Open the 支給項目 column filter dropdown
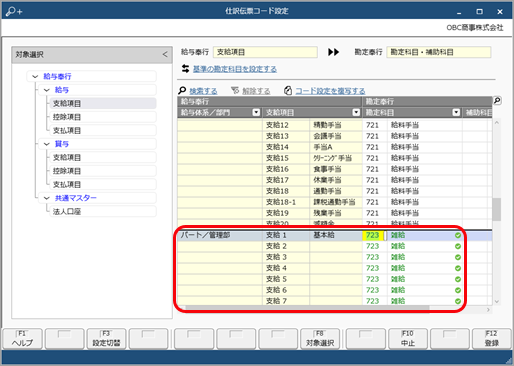 pos(356,113)
